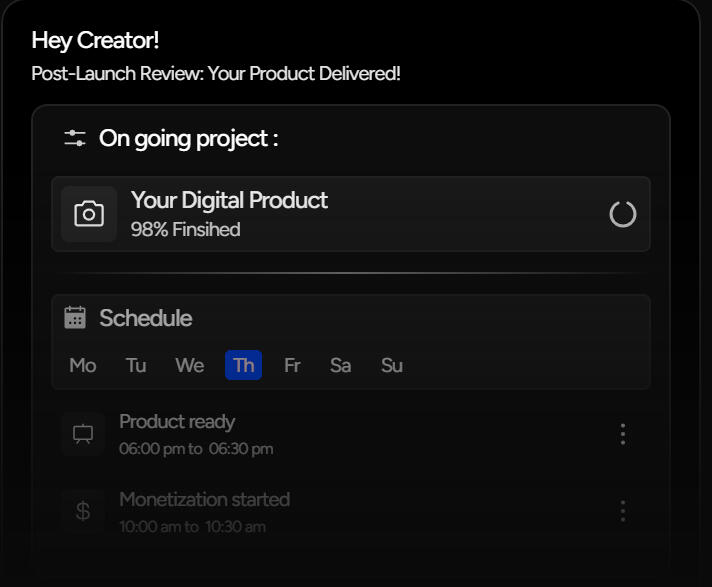Viewport: 712px width, 587px height.
Task: Select Tuesday in the schedule
Action: tap(136, 365)
